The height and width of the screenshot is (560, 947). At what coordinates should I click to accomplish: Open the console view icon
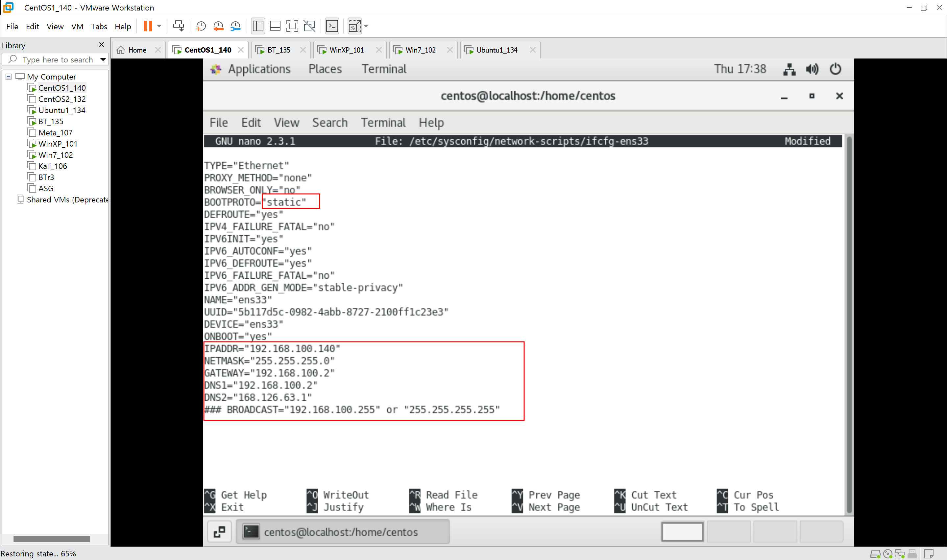pyautogui.click(x=332, y=26)
